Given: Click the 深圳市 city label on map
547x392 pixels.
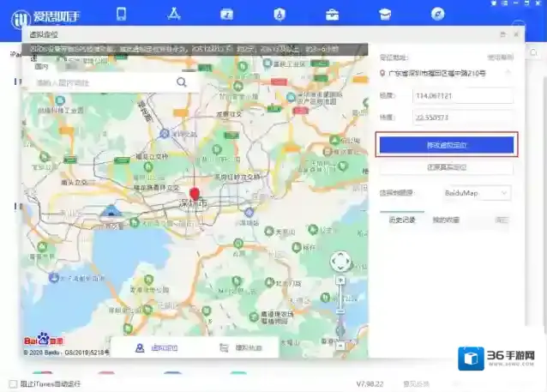Looking at the screenshot, I should [x=193, y=203].
